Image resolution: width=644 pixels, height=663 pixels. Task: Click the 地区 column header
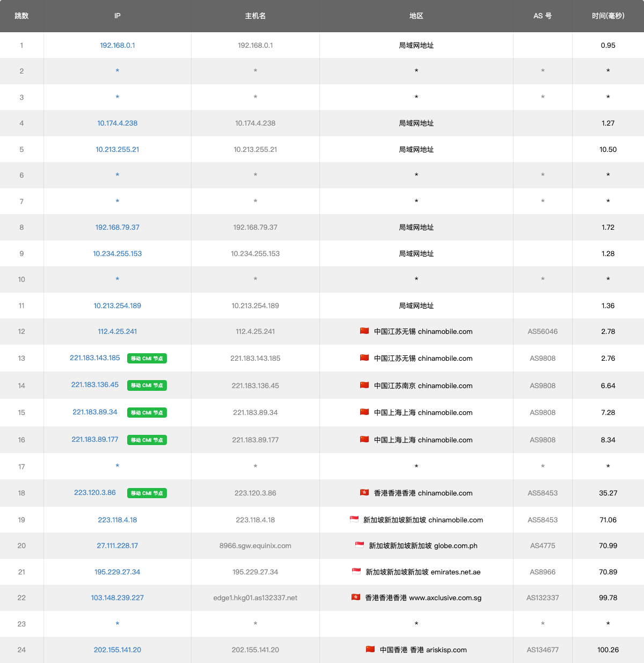(416, 16)
